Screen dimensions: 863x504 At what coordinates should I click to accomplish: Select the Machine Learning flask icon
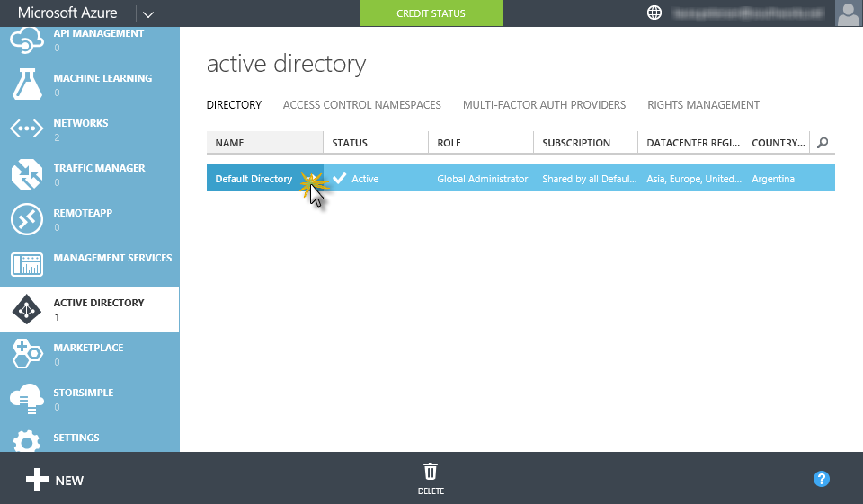coord(26,84)
